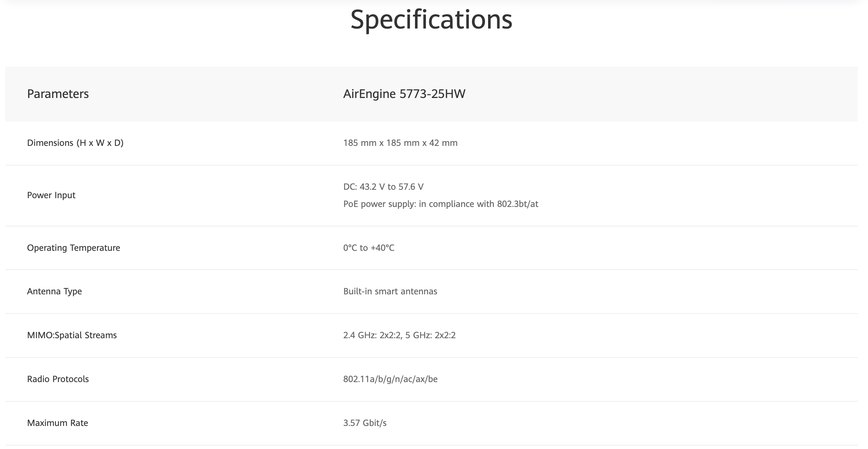Click the 802.3bt/at standard text
Viewport: 868px width, 449px height.
click(517, 204)
